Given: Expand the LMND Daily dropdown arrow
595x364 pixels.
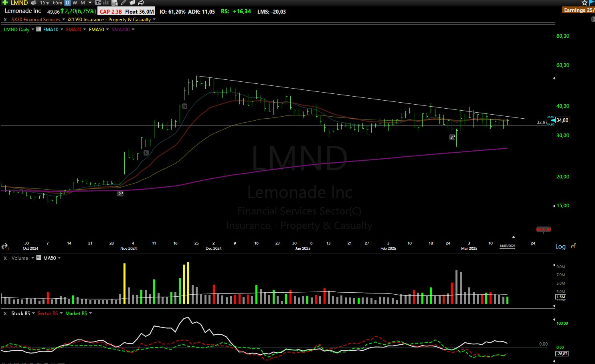Looking at the screenshot, I should tap(33, 29).
